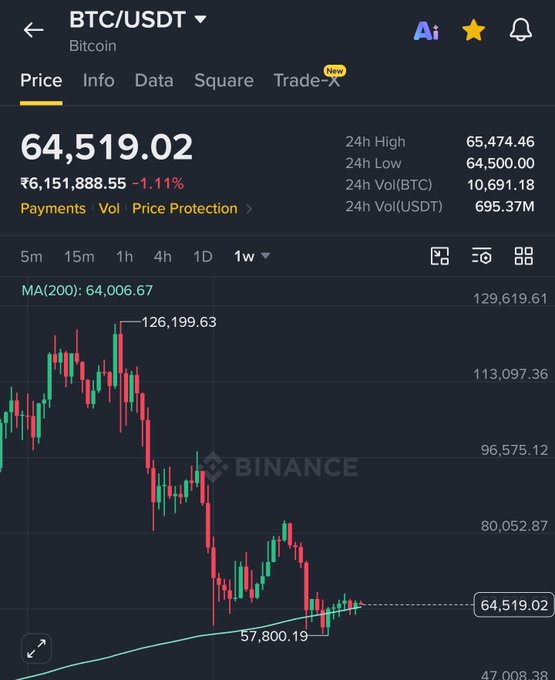
Task: Tap the 129,619.61 axis label
Action: point(510,298)
